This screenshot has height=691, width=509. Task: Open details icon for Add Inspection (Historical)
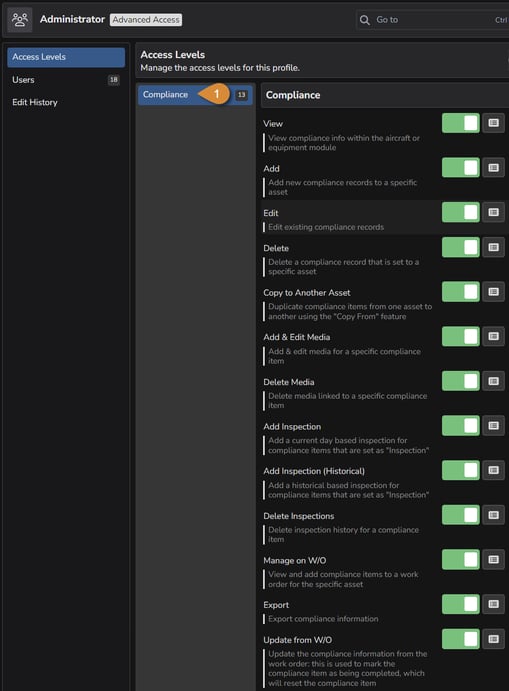[x=493, y=470]
